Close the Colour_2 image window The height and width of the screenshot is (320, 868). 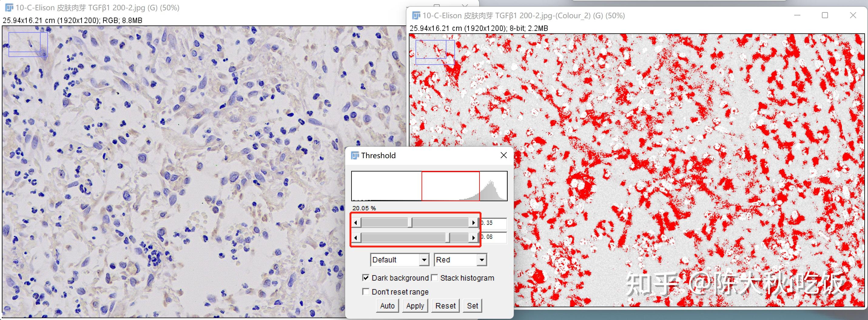853,15
